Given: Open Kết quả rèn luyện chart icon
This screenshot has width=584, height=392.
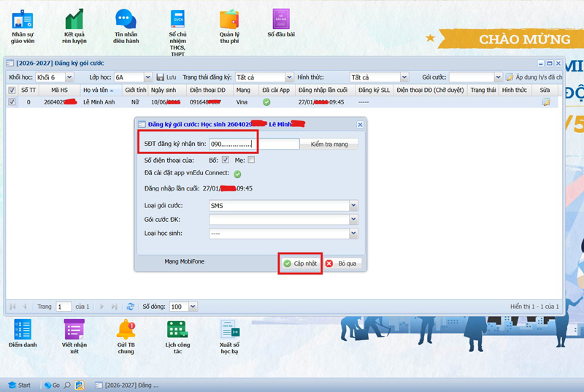Looking at the screenshot, I should 74,20.
